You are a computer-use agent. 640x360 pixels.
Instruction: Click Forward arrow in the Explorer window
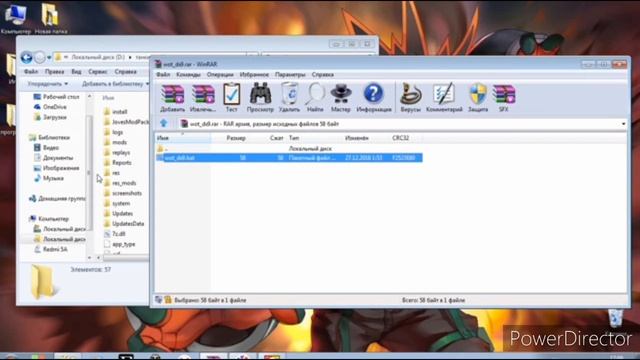click(40, 58)
